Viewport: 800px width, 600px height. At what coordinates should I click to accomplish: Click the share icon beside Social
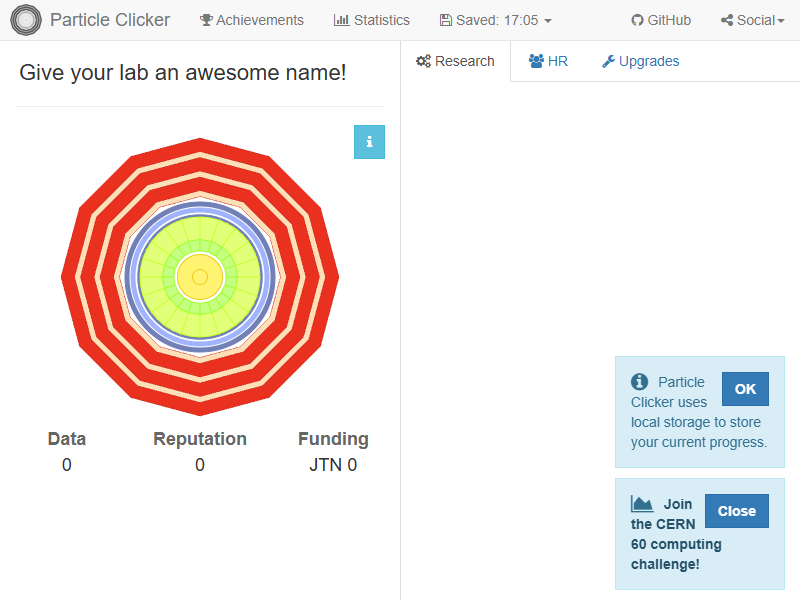click(727, 20)
